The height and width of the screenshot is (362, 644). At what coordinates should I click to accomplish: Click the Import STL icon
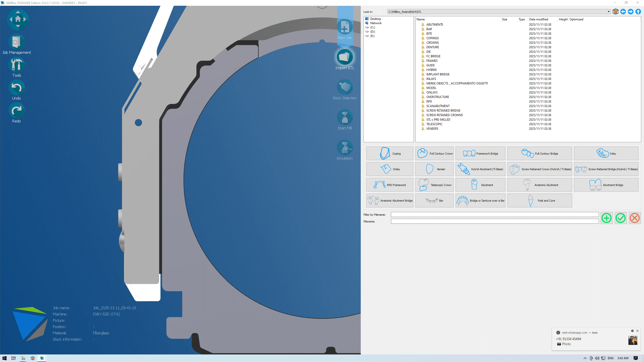[345, 57]
